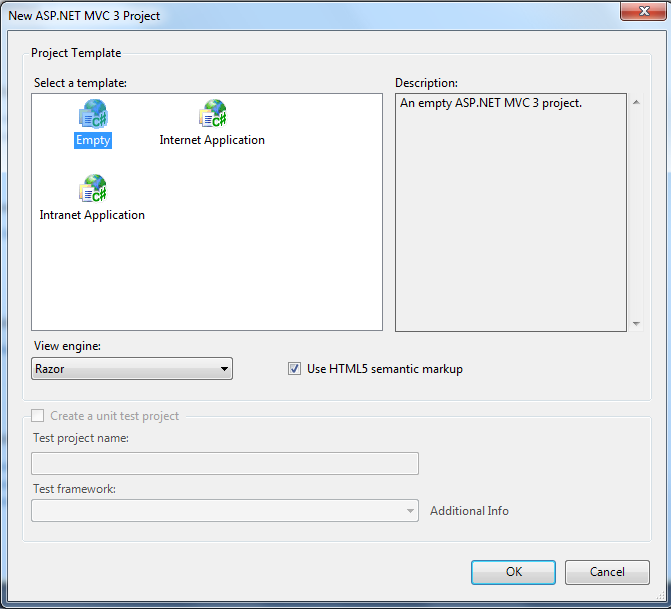Toggle Use HTML5 semantic markup checkbox
Viewport: 671px width, 609px height.
point(294,368)
